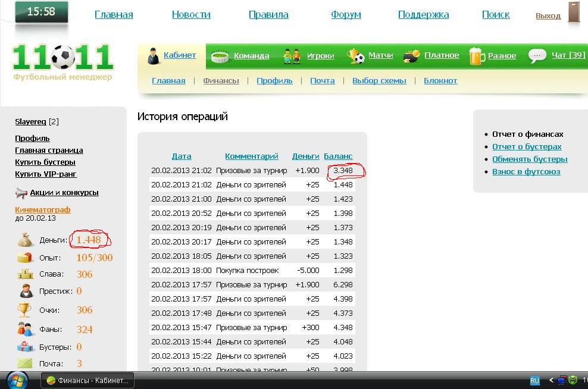Click the players icon beside Игроки

coord(292,56)
